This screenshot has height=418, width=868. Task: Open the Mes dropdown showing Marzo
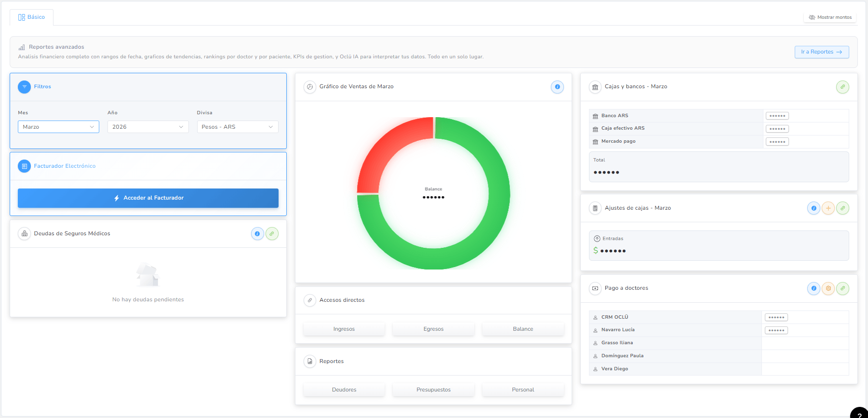click(x=58, y=127)
